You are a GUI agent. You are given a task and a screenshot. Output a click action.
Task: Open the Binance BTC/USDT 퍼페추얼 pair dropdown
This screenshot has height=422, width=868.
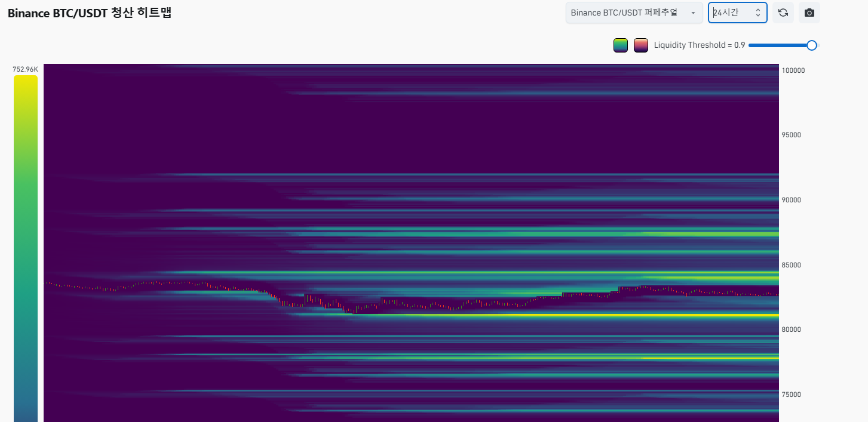634,13
